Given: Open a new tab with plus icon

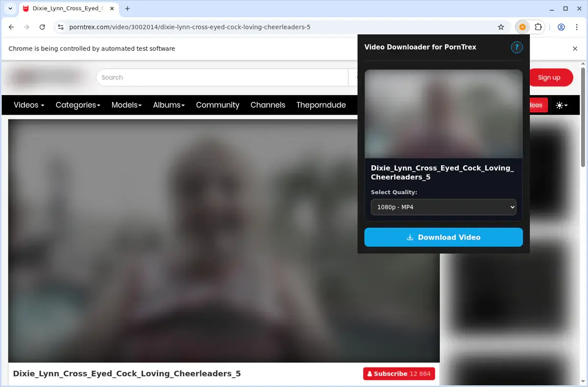Looking at the screenshot, I should [x=127, y=8].
